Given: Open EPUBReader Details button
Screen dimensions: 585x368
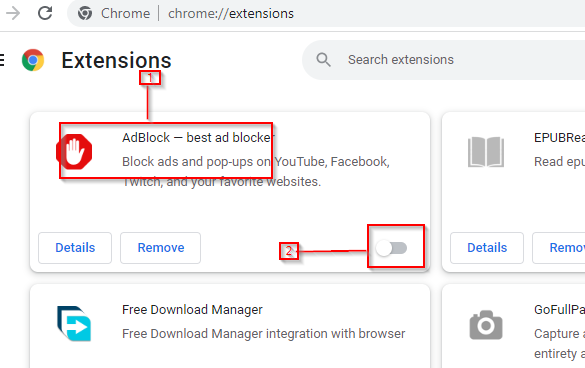Looking at the screenshot, I should click(x=487, y=248).
